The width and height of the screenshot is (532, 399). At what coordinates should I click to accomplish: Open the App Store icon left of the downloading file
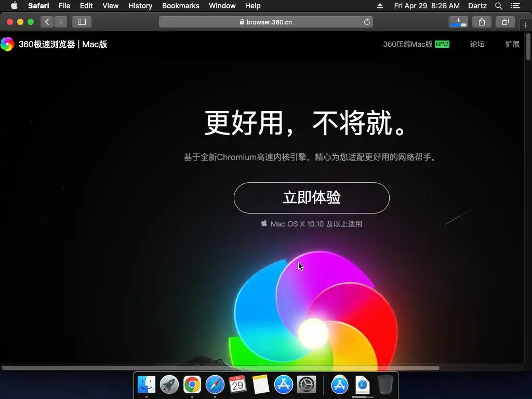coord(340,385)
